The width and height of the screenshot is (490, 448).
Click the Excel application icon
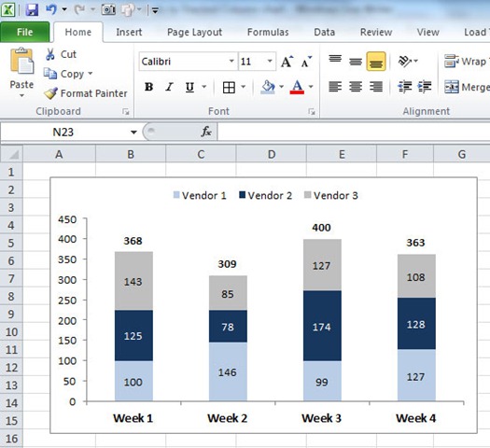[x=7, y=10]
